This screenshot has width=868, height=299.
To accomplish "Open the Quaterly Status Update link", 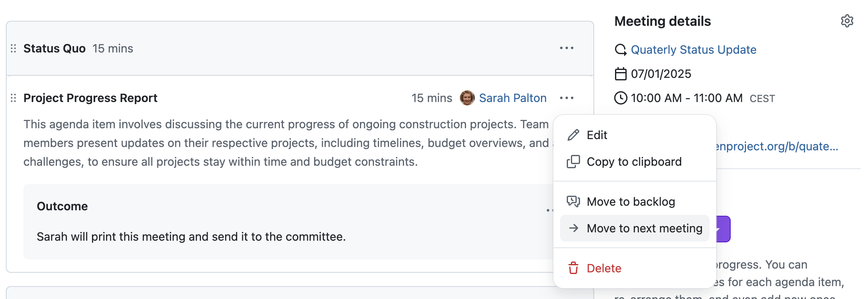I will point(694,49).
